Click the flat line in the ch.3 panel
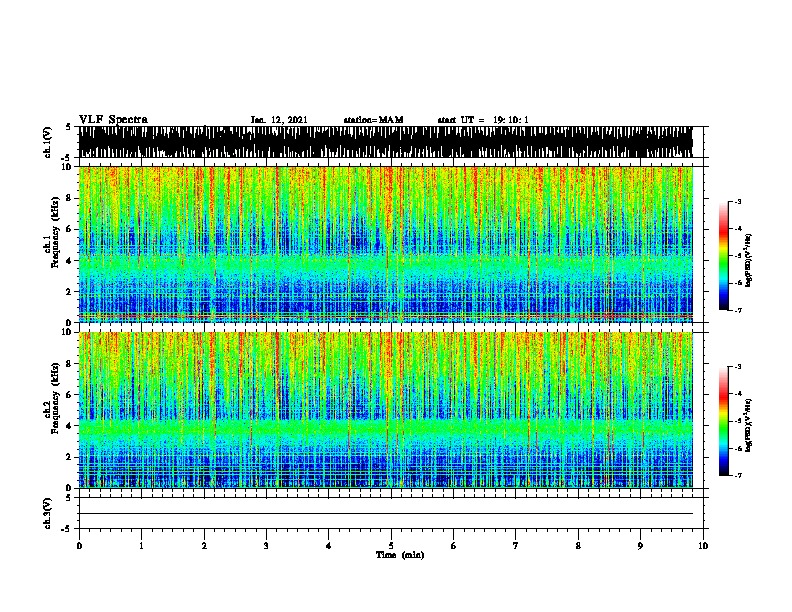Image resolution: width=792 pixels, height=612 pixels. pos(385,514)
